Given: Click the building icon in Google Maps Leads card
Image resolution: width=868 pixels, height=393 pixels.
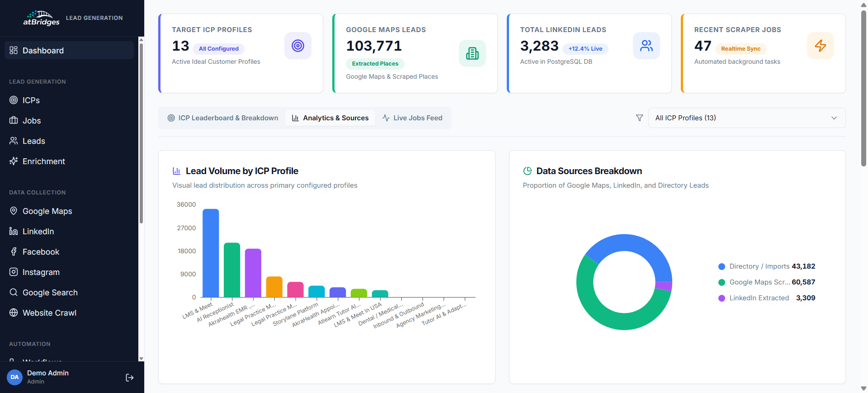Looking at the screenshot, I should pyautogui.click(x=472, y=53).
